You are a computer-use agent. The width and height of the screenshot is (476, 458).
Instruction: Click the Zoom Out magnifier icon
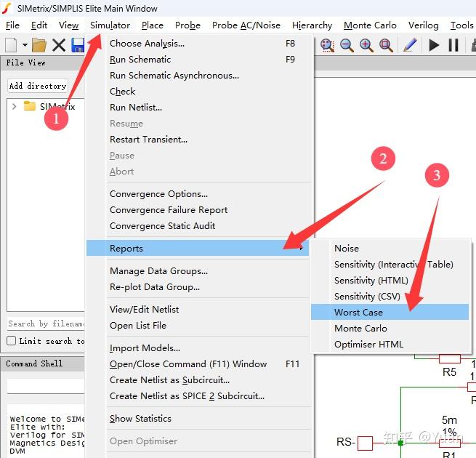click(x=347, y=46)
